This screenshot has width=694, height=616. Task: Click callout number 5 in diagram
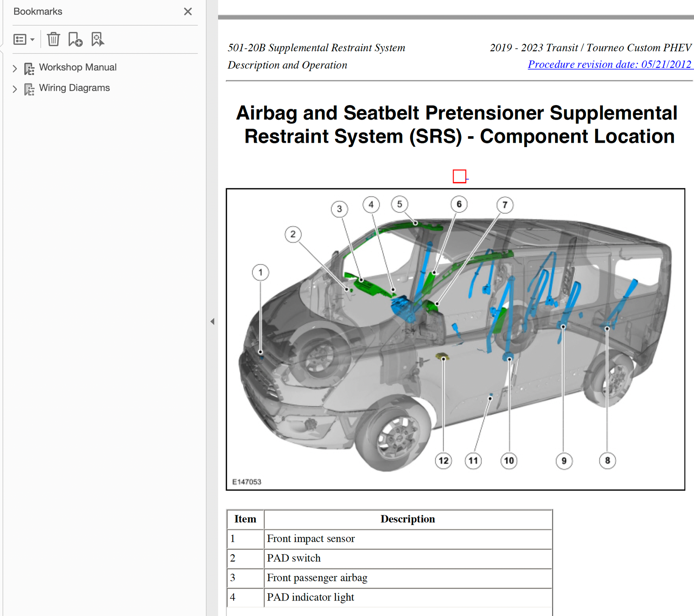399,204
